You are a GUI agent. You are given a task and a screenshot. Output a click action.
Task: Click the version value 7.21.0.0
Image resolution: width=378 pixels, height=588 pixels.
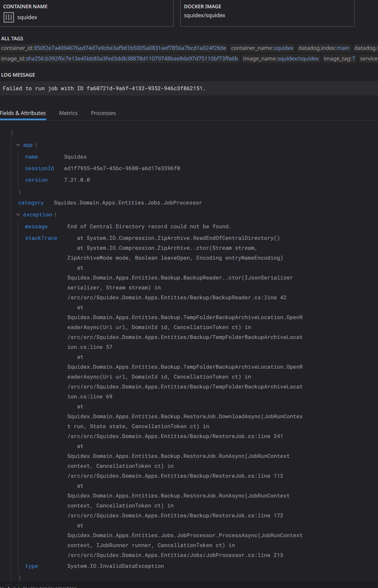[x=77, y=180]
